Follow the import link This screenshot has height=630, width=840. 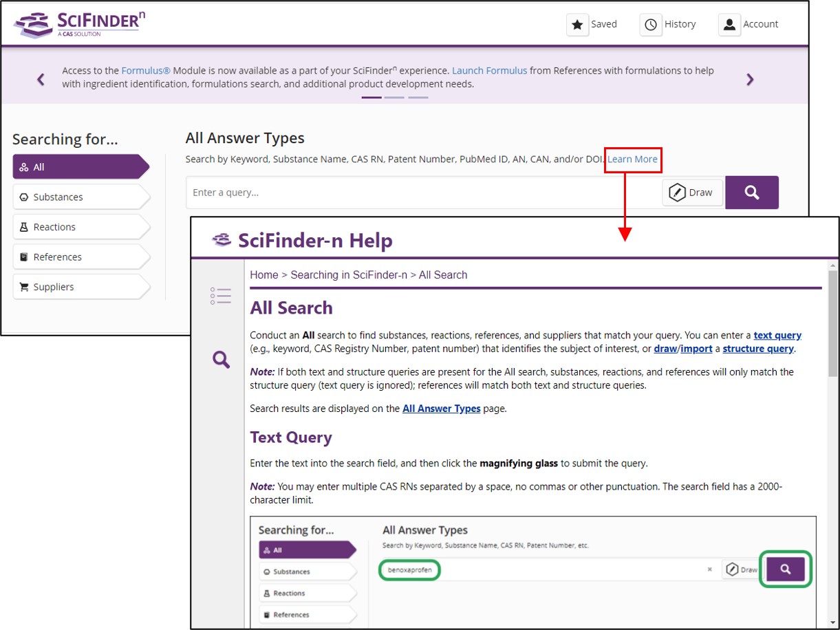[697, 349]
